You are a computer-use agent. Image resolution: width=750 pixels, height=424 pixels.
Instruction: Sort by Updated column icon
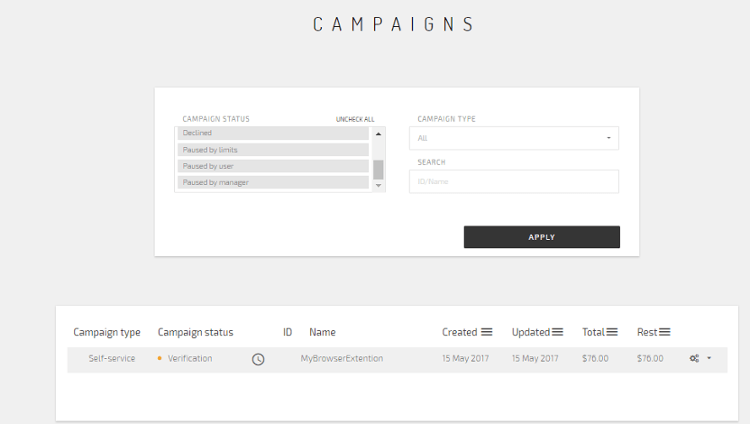tap(557, 332)
